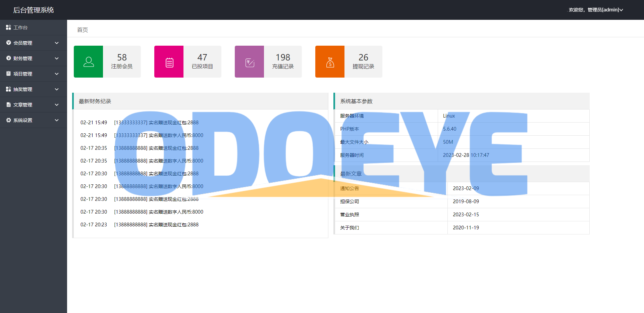This screenshot has height=313, width=644.
Task: Click the 后台管理系统 header title
Action: pyautogui.click(x=34, y=10)
